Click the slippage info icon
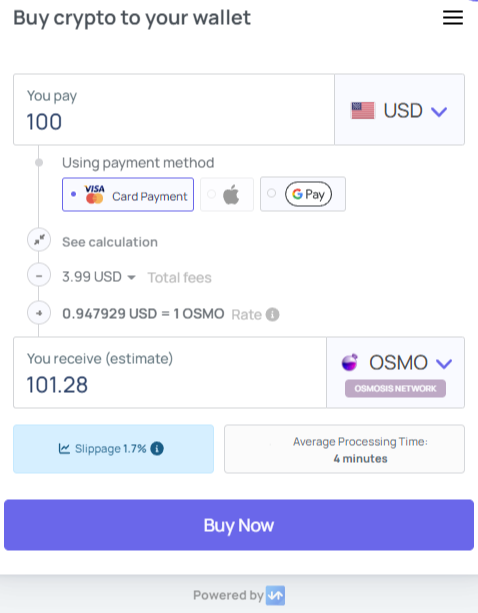Image resolution: width=478 pixels, height=613 pixels. [x=157, y=448]
